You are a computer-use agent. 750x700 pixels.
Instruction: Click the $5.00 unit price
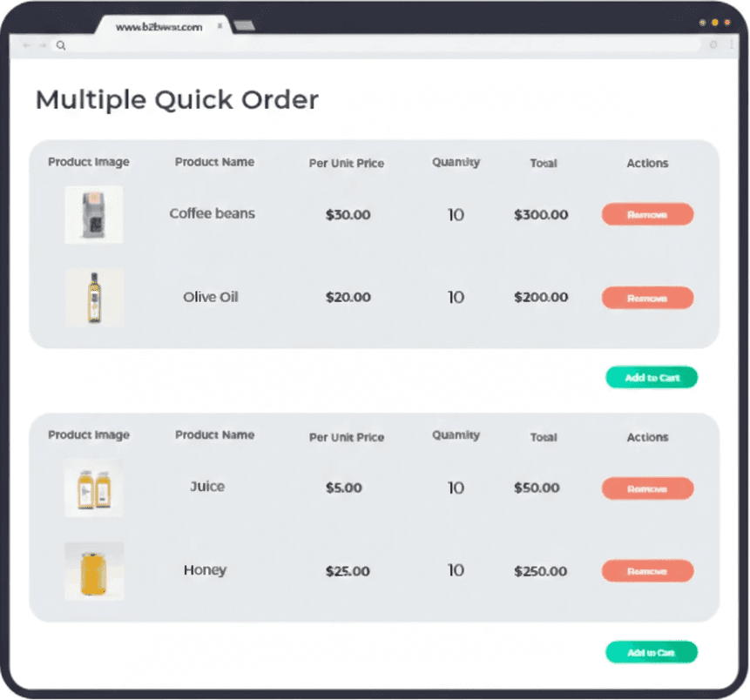343,488
